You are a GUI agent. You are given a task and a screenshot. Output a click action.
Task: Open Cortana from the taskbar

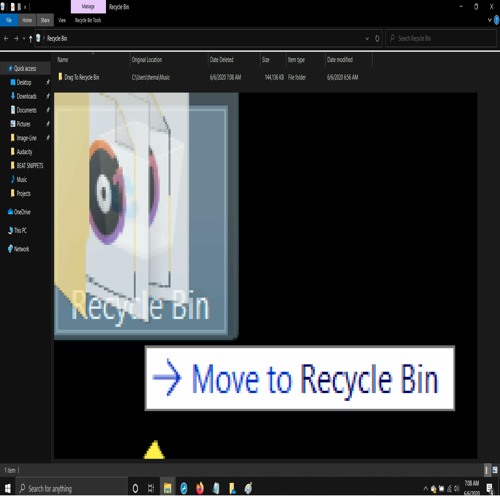tap(135, 489)
